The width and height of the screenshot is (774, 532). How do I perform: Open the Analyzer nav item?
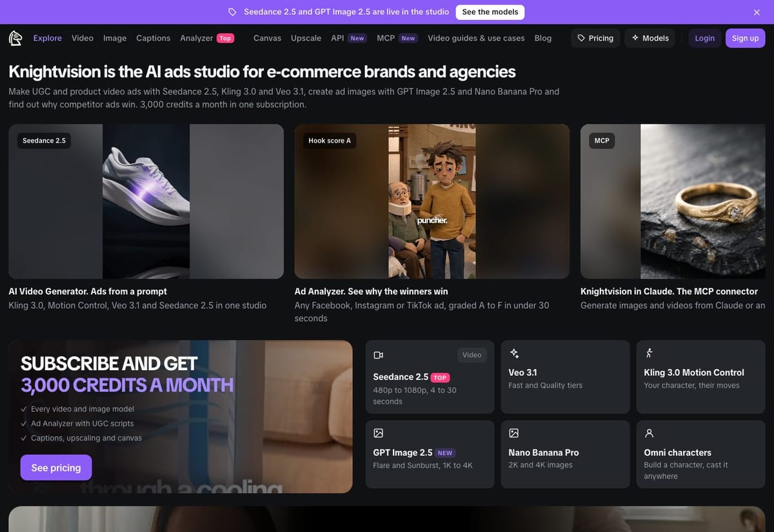pos(197,38)
